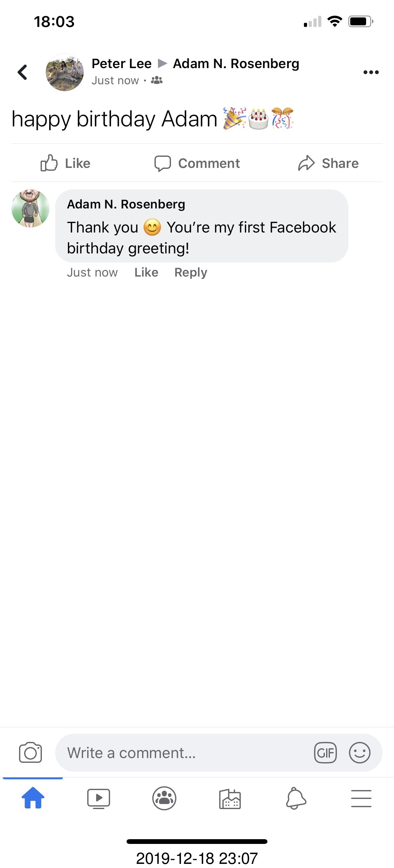Viewport: 394px width, 868px height.
Task: Open the camera to attach a photo
Action: pyautogui.click(x=30, y=752)
